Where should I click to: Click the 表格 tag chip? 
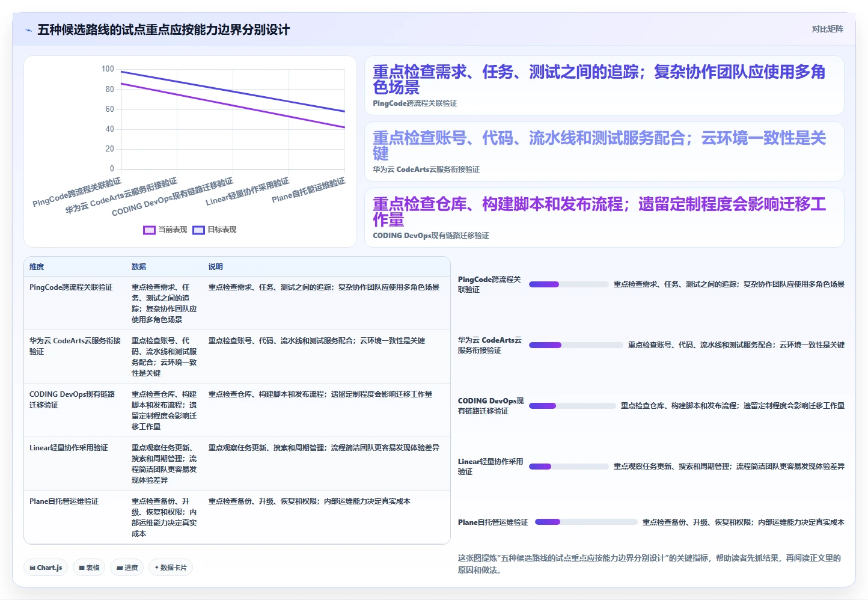click(90, 568)
